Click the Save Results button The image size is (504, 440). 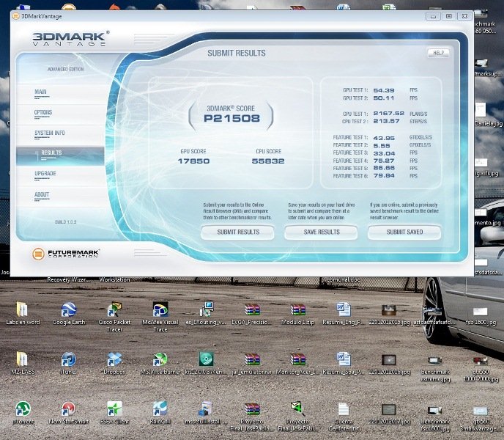(321, 232)
